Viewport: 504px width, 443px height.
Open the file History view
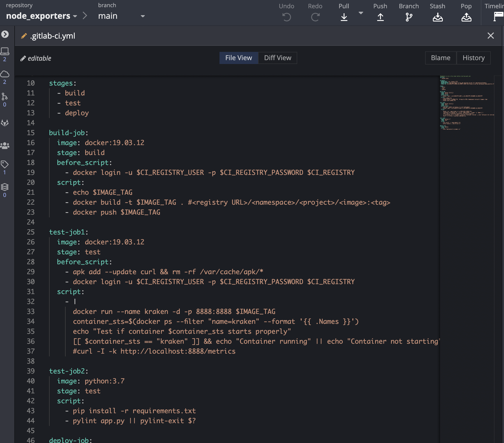(x=473, y=58)
